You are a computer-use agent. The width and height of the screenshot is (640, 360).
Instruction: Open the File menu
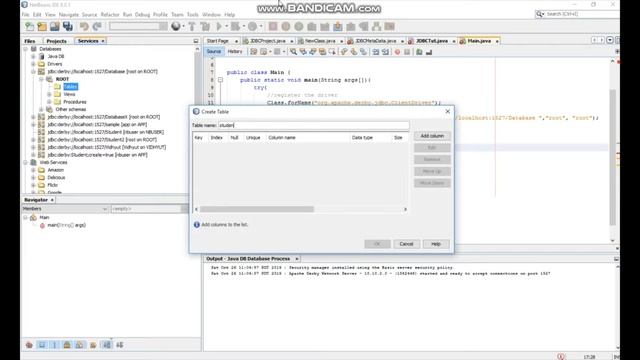pyautogui.click(x=25, y=15)
